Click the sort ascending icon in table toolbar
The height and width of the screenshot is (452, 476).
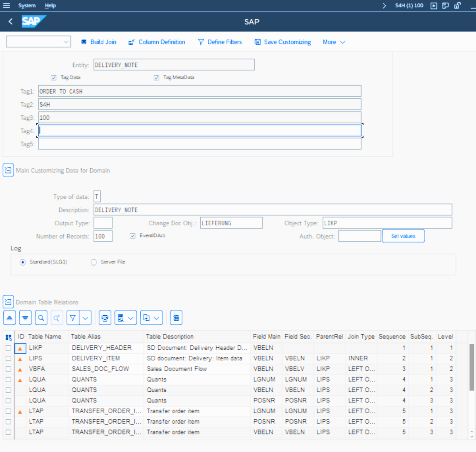(9, 318)
